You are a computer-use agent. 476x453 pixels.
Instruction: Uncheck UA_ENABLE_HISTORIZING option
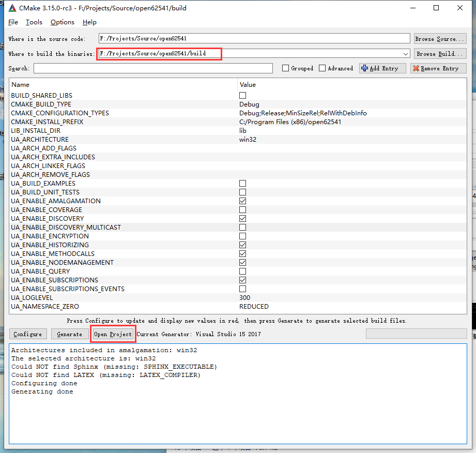coord(242,245)
